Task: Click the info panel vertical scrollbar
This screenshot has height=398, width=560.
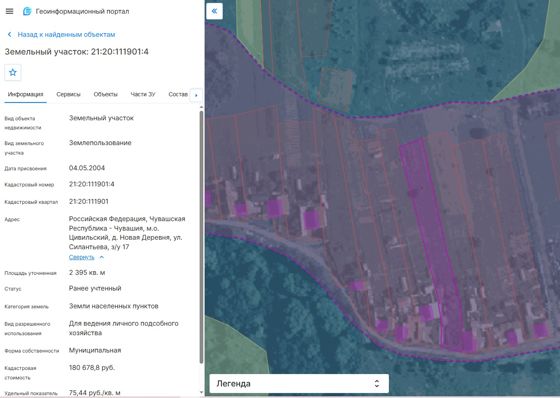Action: 201,236
